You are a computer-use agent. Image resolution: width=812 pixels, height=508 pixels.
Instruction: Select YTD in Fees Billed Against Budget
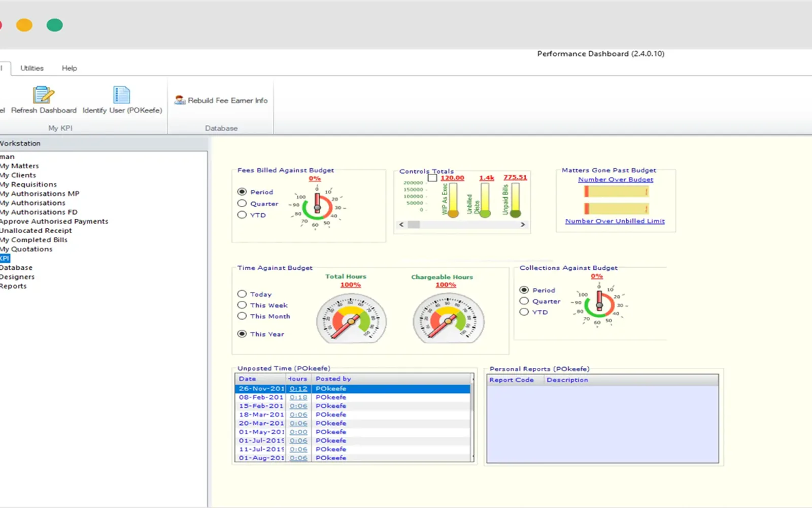[x=242, y=215]
